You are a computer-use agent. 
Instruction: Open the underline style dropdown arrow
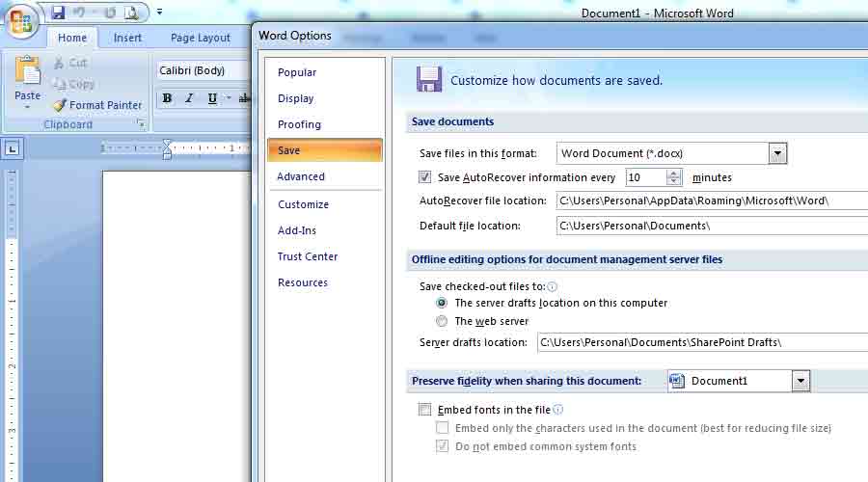click(228, 98)
